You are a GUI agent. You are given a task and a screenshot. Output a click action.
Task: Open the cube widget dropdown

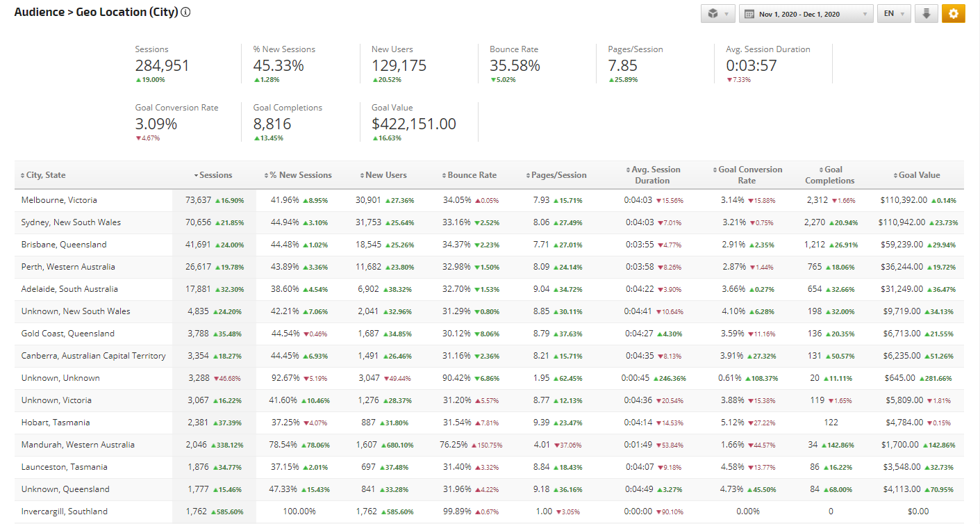click(717, 14)
